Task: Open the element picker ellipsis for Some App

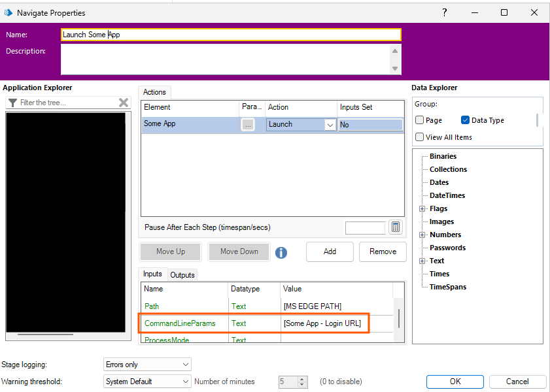Action: pyautogui.click(x=249, y=123)
